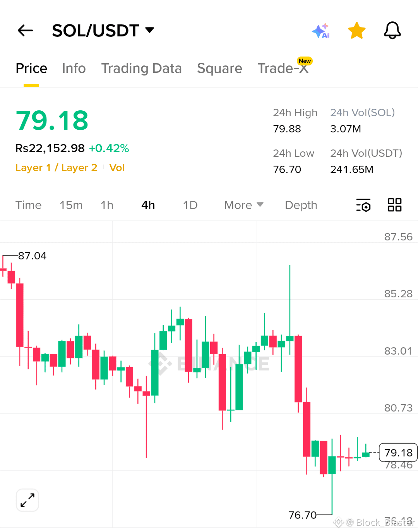Image resolution: width=418 pixels, height=532 pixels.
Task: Open SOL/USDT pair selector dropdown
Action: tap(103, 30)
